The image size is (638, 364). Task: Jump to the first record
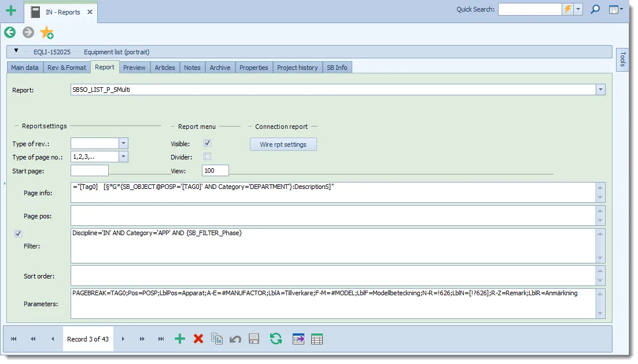pyautogui.click(x=13, y=339)
